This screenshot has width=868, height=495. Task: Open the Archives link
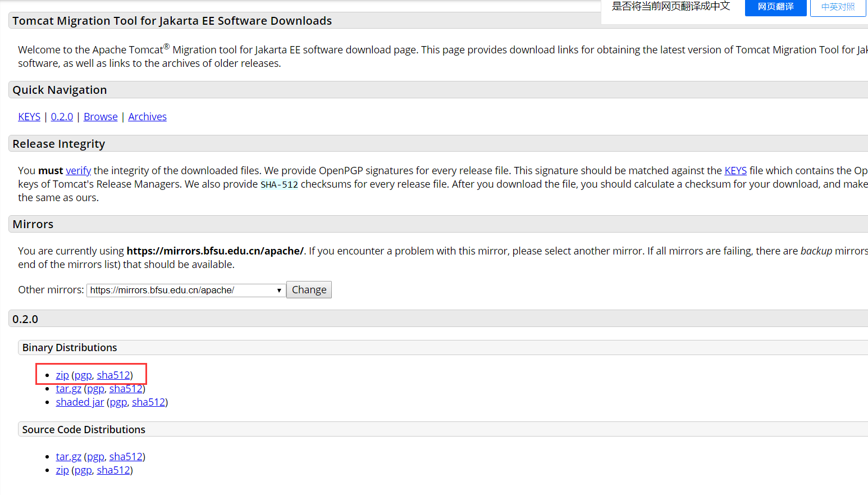pos(147,117)
